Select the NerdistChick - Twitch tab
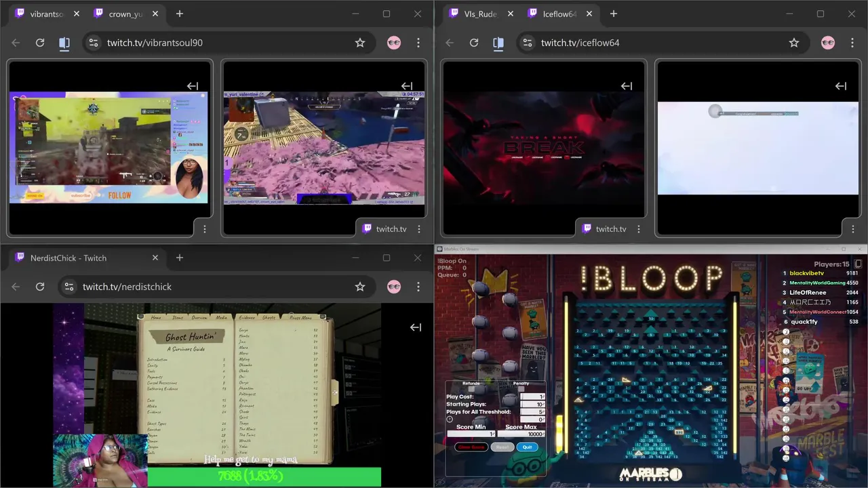The width and height of the screenshot is (868, 488). point(87,258)
